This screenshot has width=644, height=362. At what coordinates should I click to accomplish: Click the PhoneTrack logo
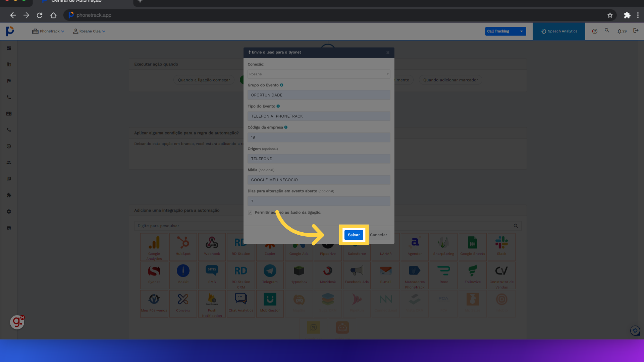point(10,31)
